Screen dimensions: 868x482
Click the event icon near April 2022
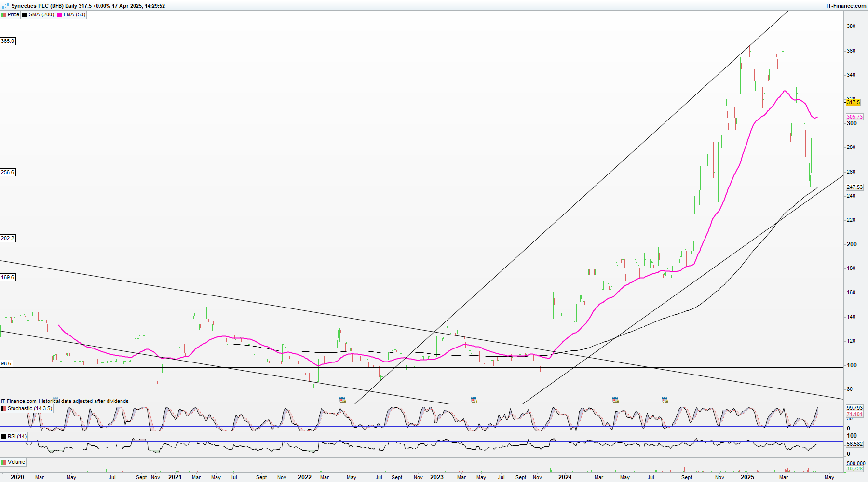coord(342,400)
